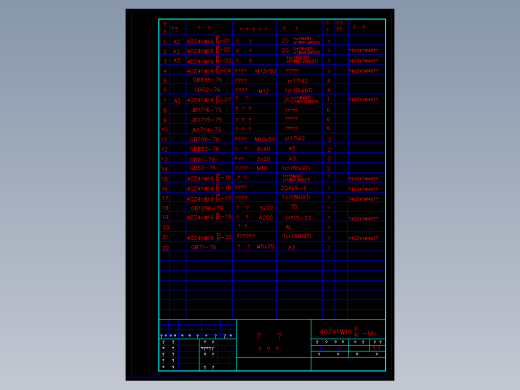520x390 pixels.
Task: Click the 'A3' format cell in row 3
Action: click(x=177, y=60)
